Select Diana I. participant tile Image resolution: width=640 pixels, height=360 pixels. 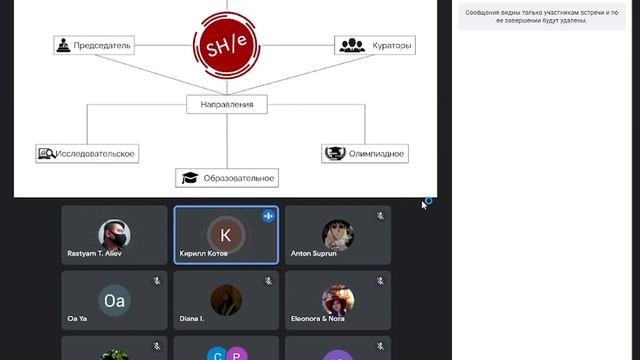(226, 300)
